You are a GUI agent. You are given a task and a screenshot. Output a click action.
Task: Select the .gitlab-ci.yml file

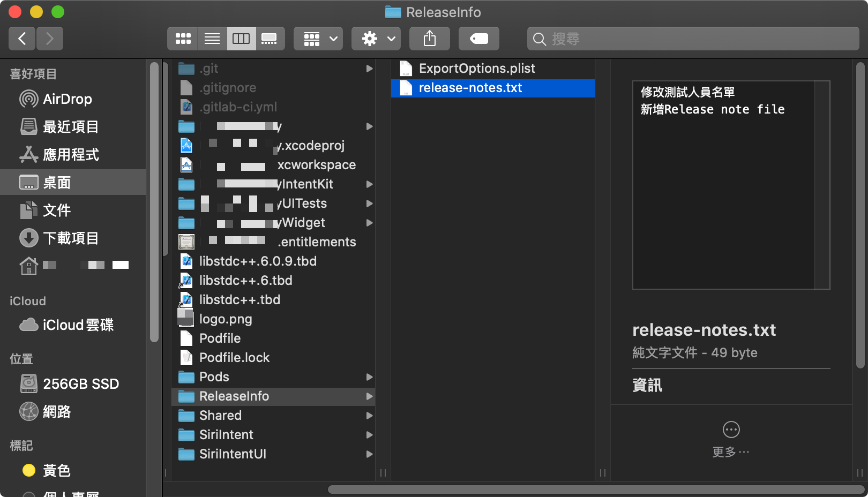[x=273, y=107]
